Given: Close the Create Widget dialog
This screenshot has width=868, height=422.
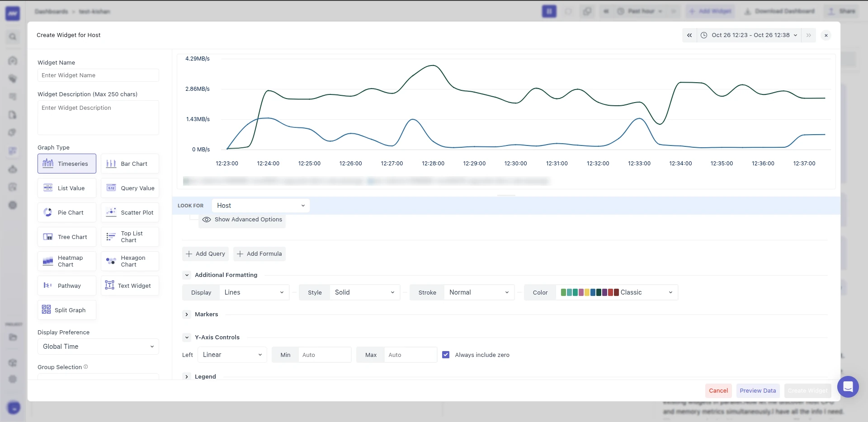Looking at the screenshot, I should point(826,35).
